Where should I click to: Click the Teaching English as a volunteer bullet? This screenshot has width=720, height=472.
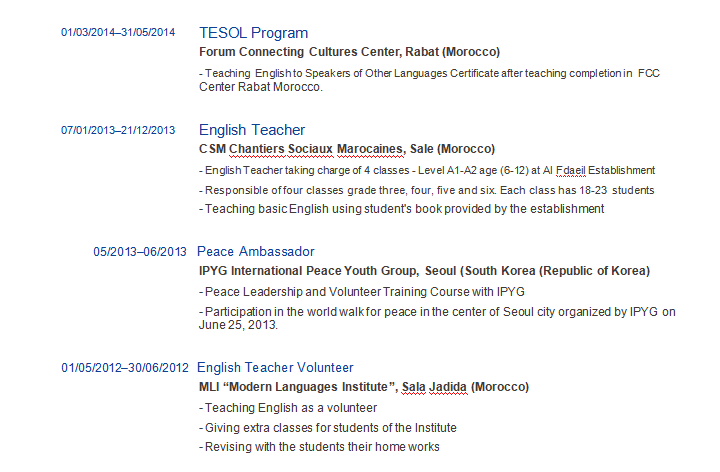coord(288,408)
